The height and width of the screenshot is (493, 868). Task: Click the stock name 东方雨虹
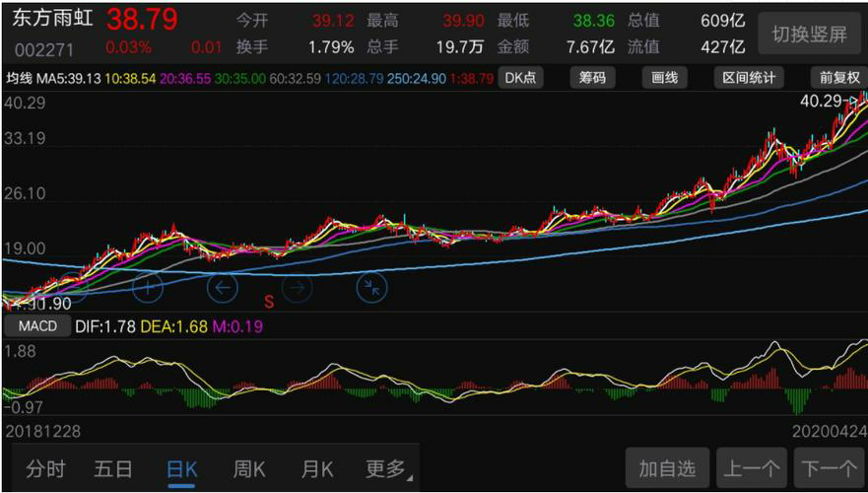click(x=53, y=19)
